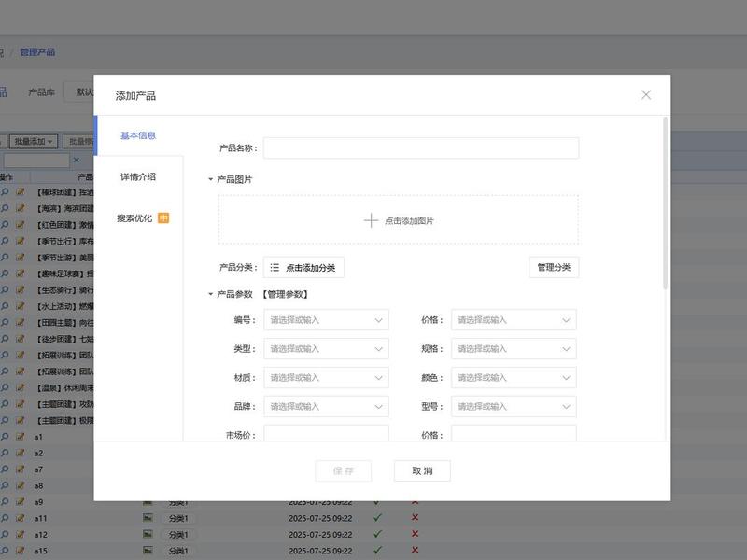
Task: Switch to the 详情介绍 tab
Action: coord(138,176)
